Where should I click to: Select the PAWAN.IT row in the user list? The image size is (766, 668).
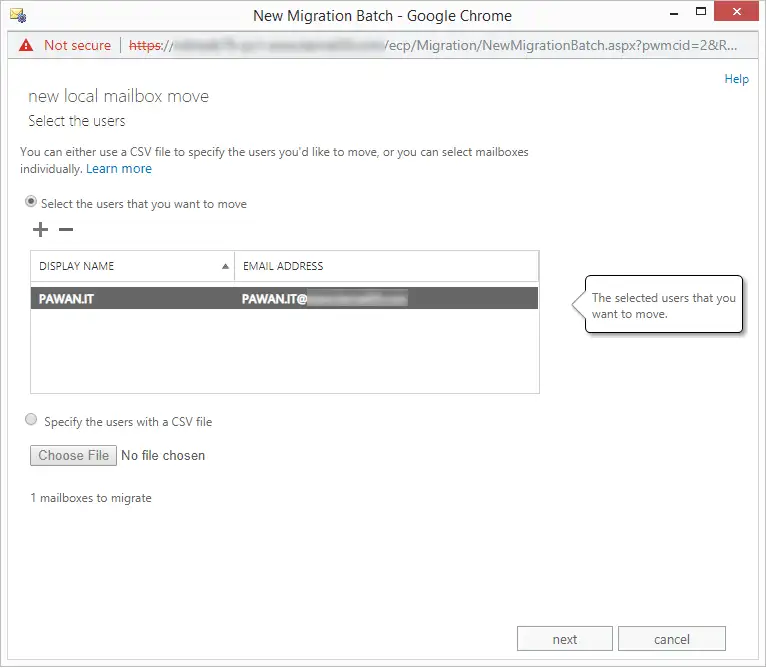tap(130, 298)
